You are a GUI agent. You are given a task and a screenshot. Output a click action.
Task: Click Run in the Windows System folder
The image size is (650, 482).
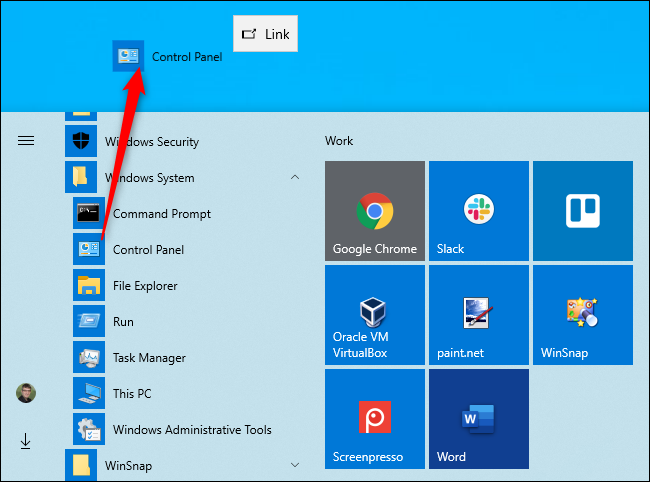point(123,322)
